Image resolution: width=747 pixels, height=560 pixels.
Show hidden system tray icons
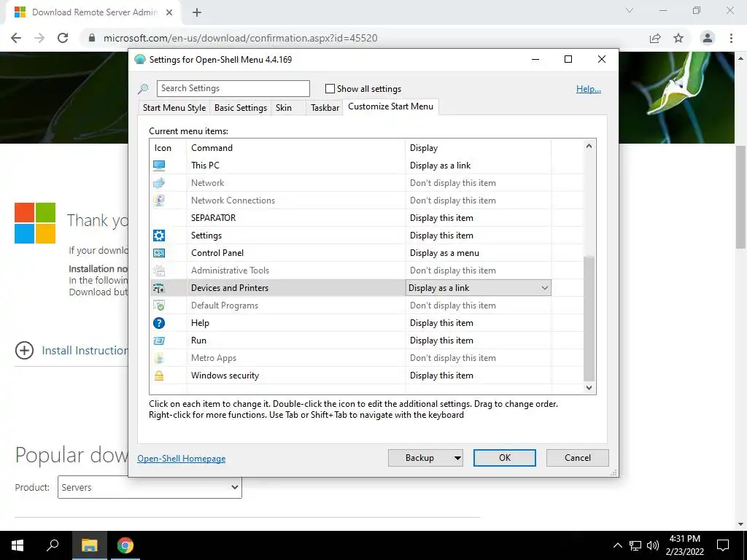(x=617, y=545)
